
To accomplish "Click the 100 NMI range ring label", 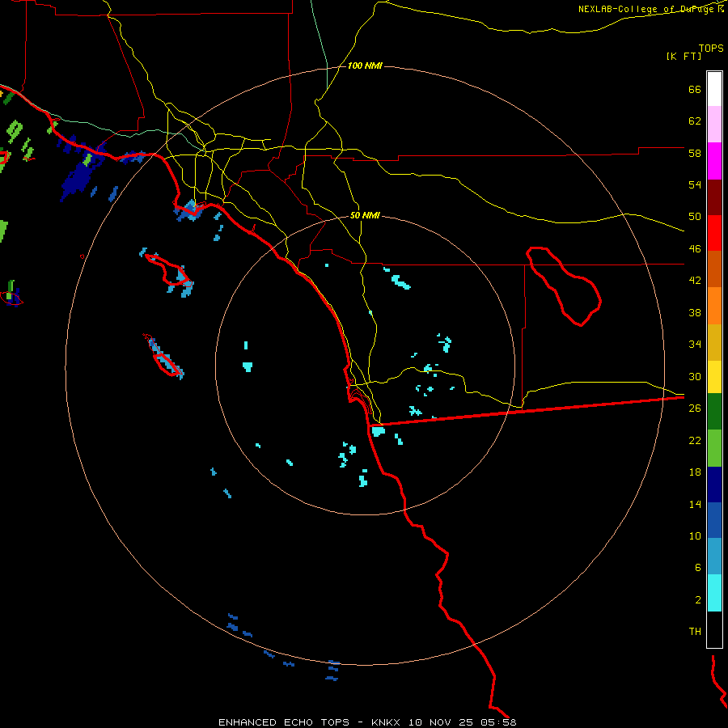I will [365, 66].
